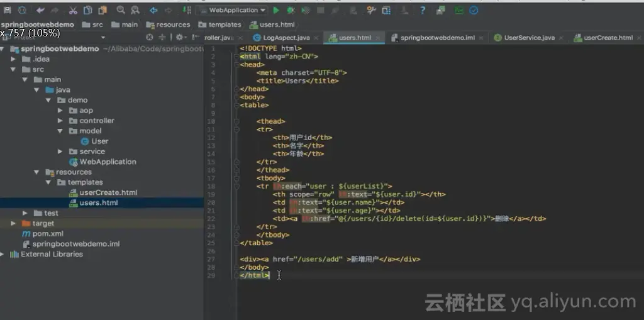This screenshot has width=644, height=320.
Task: Switch to the UserService.java tab
Action: tap(529, 38)
